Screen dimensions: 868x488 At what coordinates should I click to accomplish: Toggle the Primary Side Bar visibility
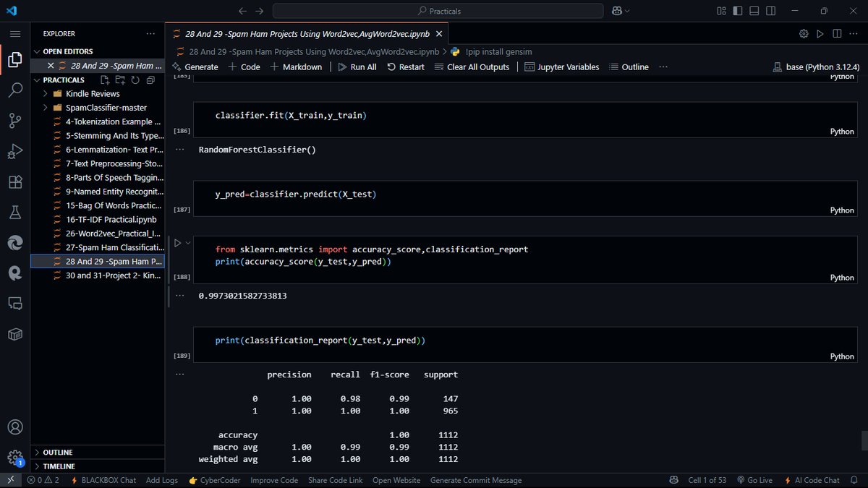pyautogui.click(x=737, y=11)
